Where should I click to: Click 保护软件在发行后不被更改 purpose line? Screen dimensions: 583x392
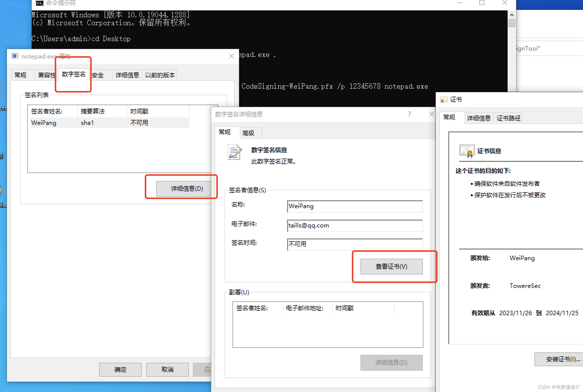pyautogui.click(x=510, y=195)
